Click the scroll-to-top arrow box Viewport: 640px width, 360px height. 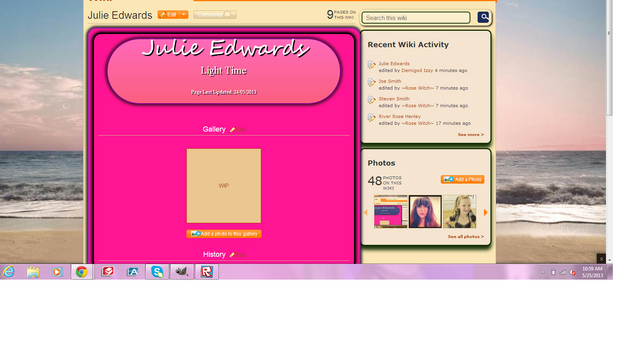tap(601, 259)
